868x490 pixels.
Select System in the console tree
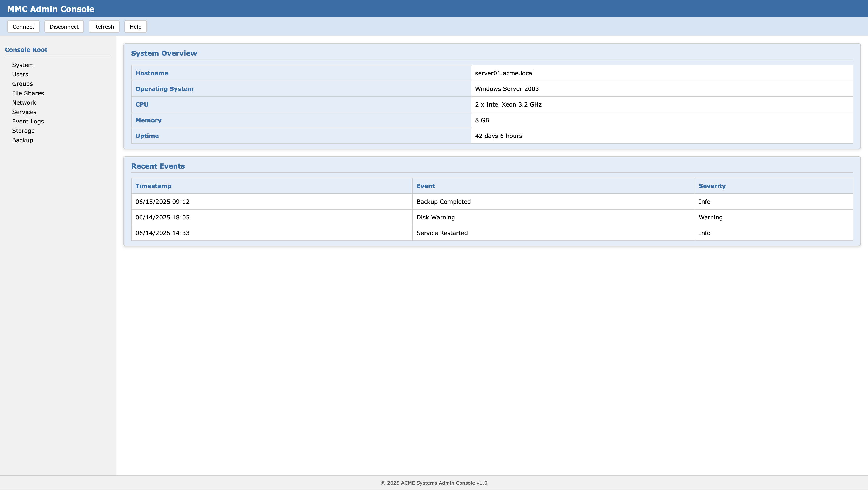click(x=23, y=65)
